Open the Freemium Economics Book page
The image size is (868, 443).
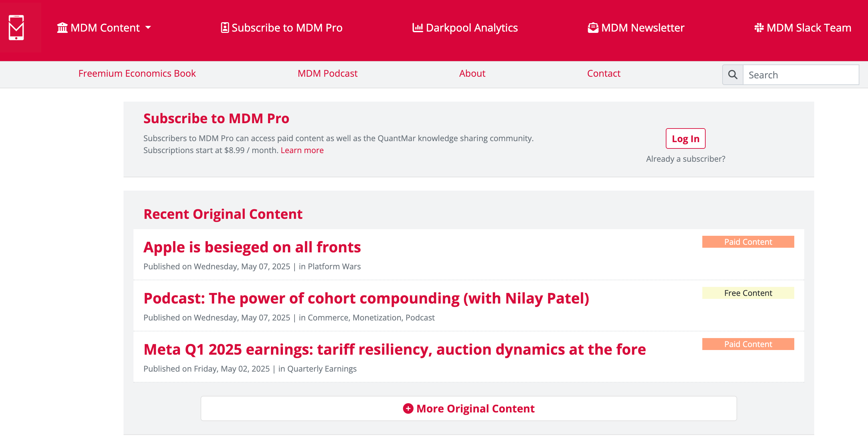click(x=137, y=73)
